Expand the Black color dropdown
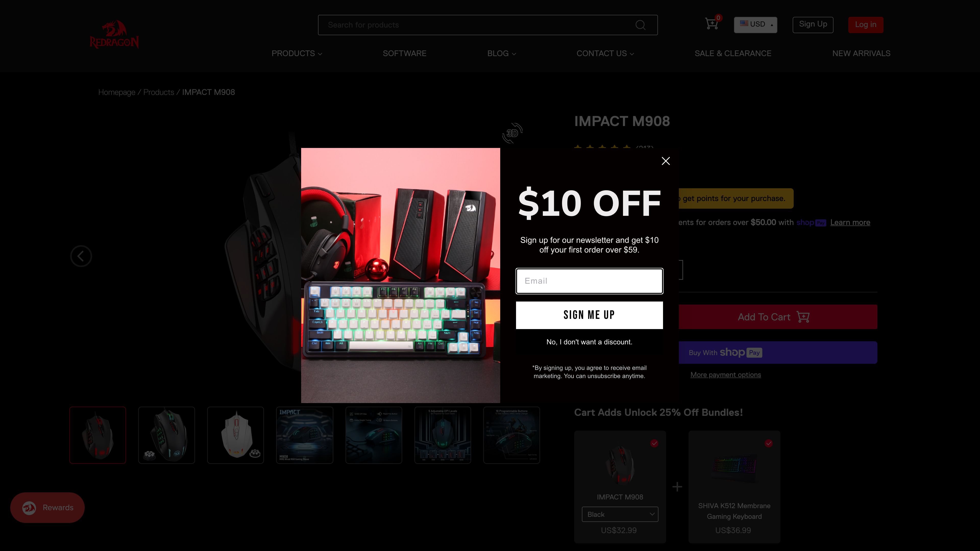The image size is (980, 551). (x=620, y=514)
